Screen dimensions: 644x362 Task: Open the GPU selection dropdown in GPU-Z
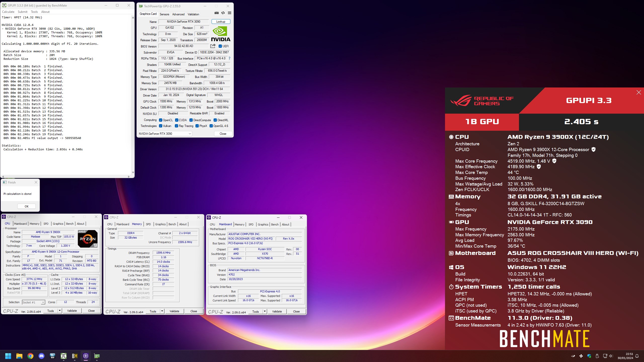(x=165, y=134)
